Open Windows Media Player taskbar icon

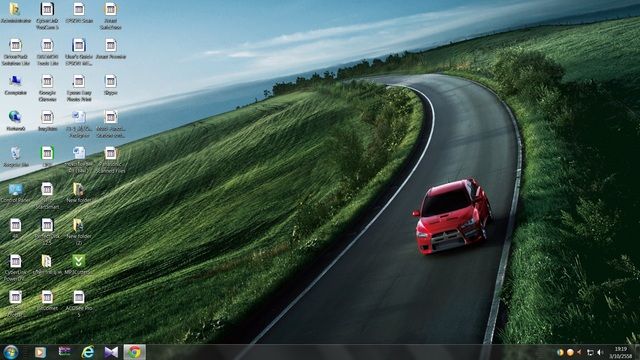pos(40,352)
